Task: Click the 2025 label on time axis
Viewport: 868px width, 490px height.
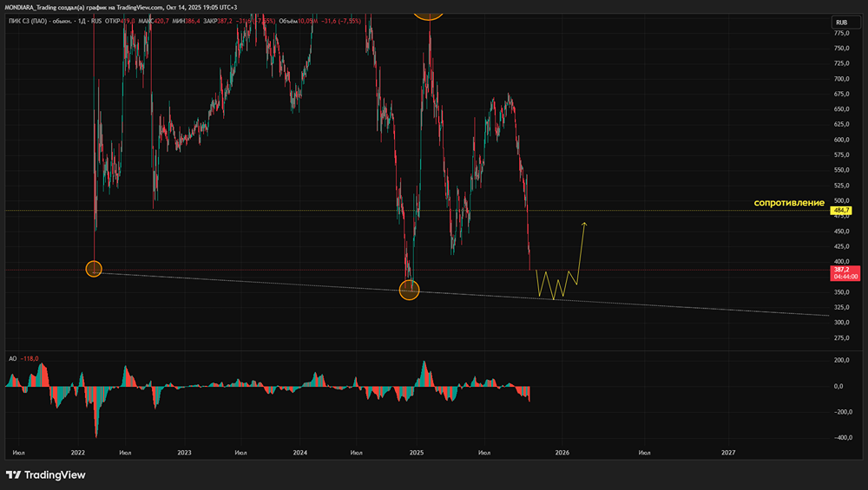Action: 417,453
